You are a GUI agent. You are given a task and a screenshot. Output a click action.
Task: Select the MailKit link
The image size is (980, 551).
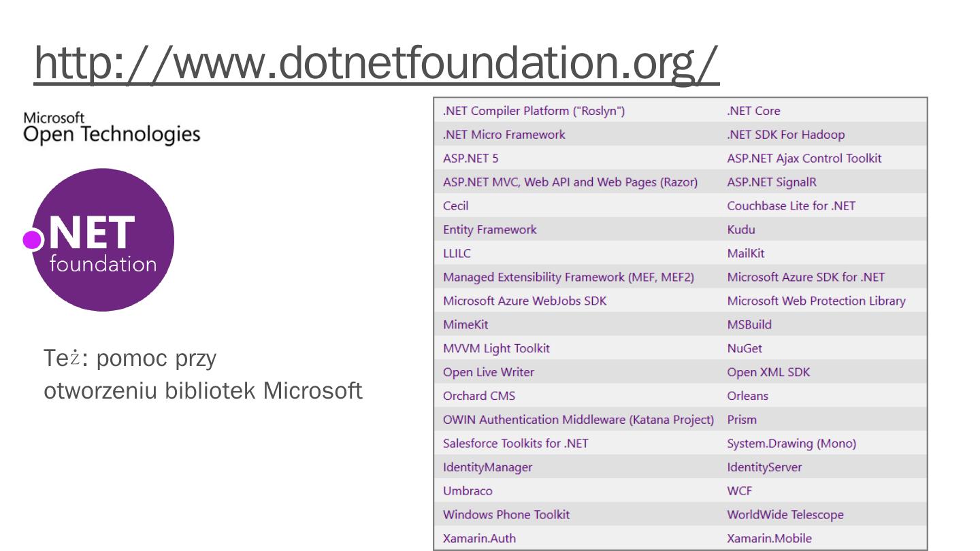(x=745, y=253)
